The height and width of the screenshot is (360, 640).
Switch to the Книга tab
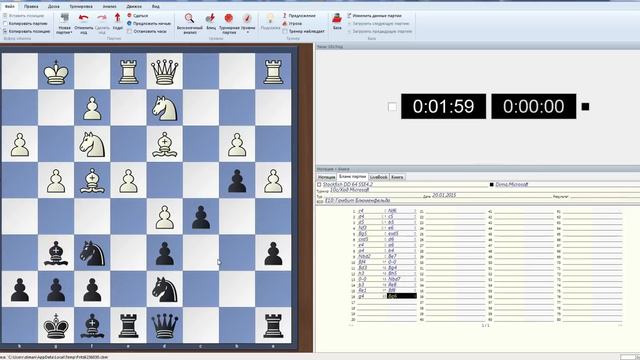pyautogui.click(x=397, y=177)
